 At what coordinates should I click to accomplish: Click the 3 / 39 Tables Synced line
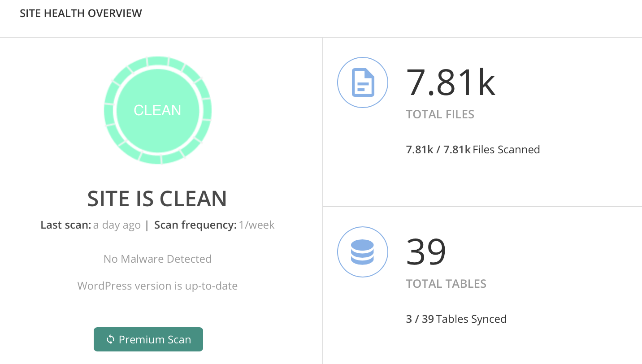(456, 319)
